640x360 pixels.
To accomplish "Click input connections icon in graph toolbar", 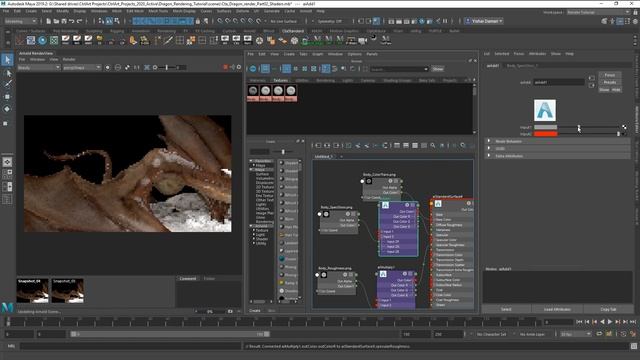I will (x=318, y=145).
